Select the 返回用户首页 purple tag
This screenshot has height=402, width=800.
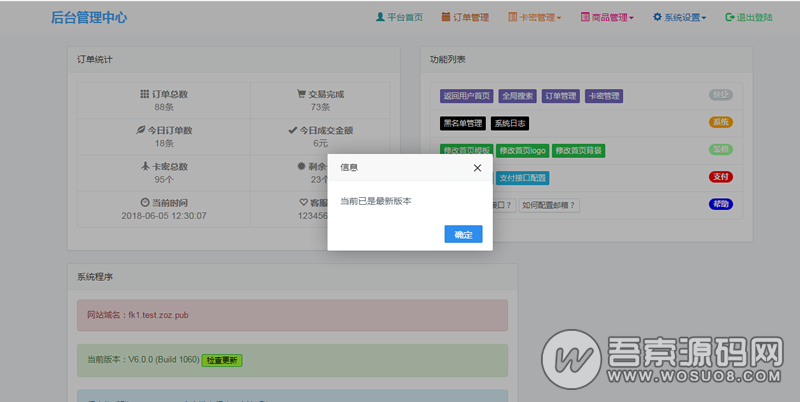tap(466, 96)
